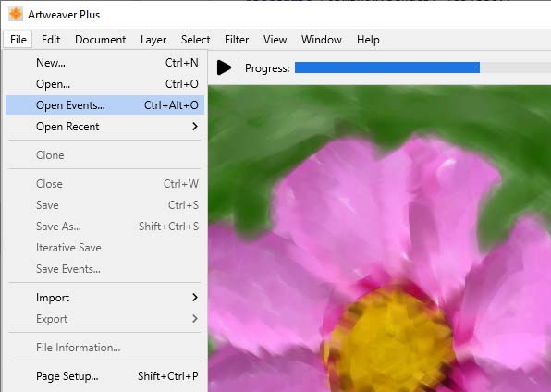Viewport: 551px width, 392px height.
Task: Choose Open... from the File menu
Action: [104, 84]
